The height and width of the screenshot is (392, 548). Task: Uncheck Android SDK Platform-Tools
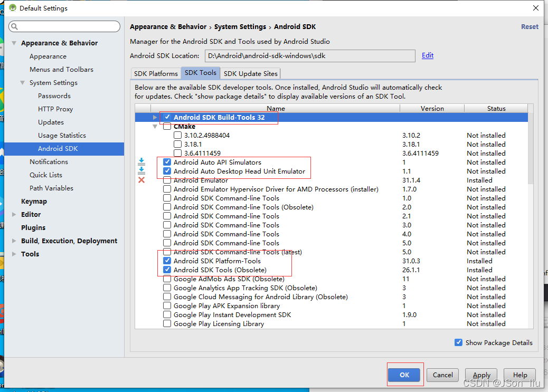click(x=167, y=261)
